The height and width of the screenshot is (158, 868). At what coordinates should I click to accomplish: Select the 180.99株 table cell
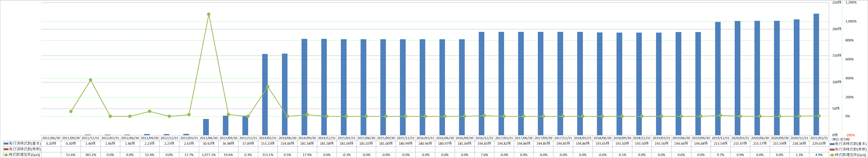pos(405,144)
